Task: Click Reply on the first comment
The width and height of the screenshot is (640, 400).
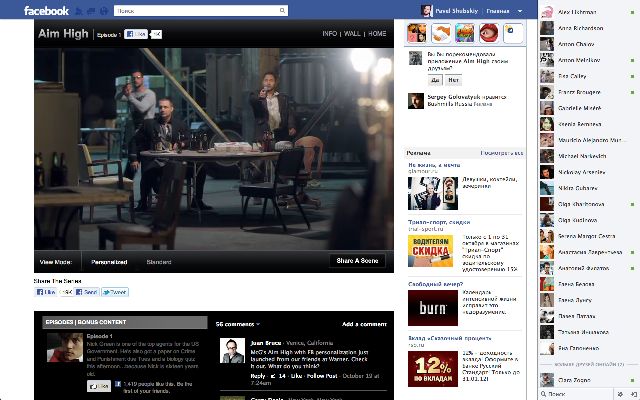Action: pyautogui.click(x=258, y=376)
